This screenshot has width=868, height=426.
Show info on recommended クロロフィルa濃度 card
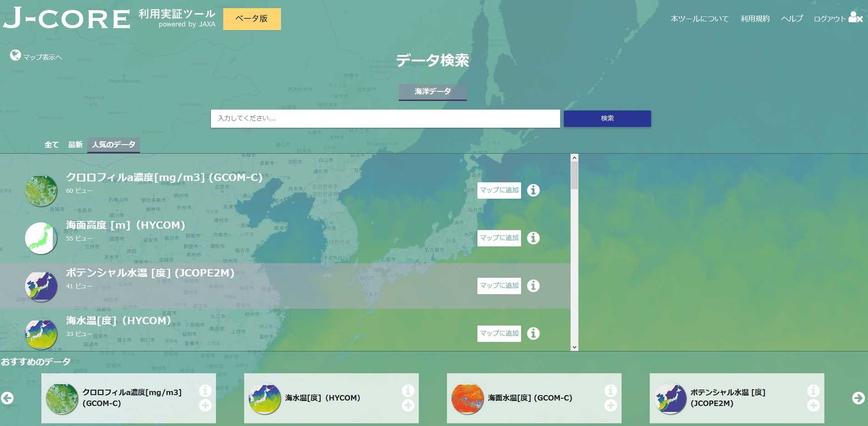tap(206, 391)
